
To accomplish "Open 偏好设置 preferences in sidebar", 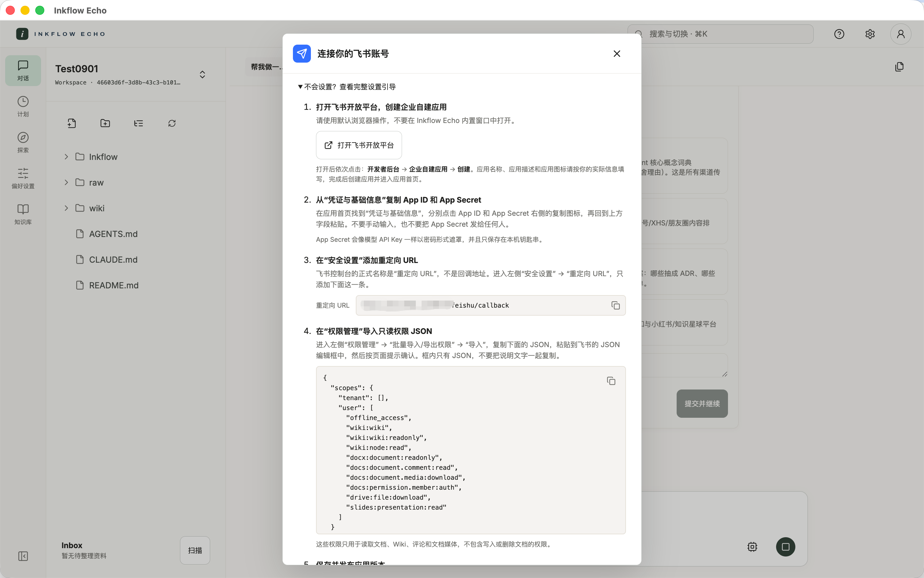I will [23, 179].
